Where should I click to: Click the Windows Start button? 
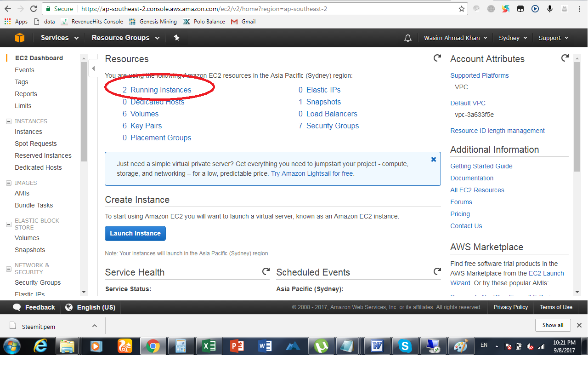[11, 346]
